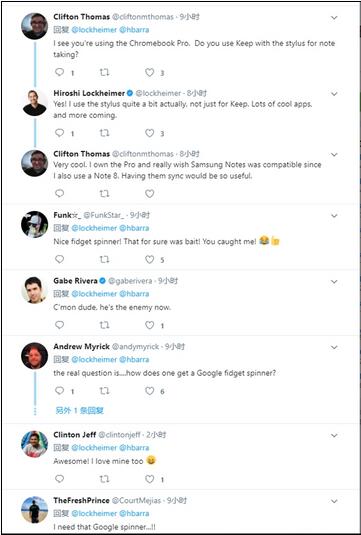361x535 pixels.
Task: Show the 1 additional reply under Andrew Myrick
Action: click(80, 410)
